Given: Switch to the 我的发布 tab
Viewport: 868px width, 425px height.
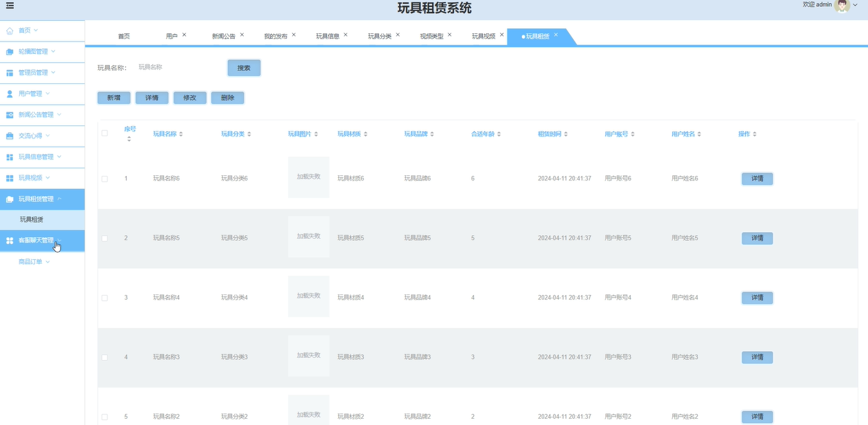Looking at the screenshot, I should tap(275, 37).
